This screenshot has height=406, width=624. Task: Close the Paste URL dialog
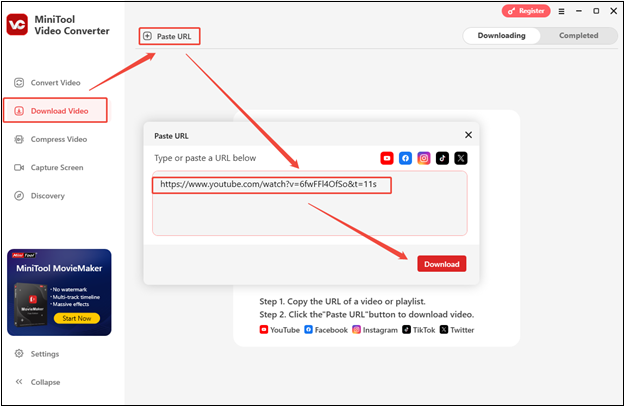coord(468,135)
